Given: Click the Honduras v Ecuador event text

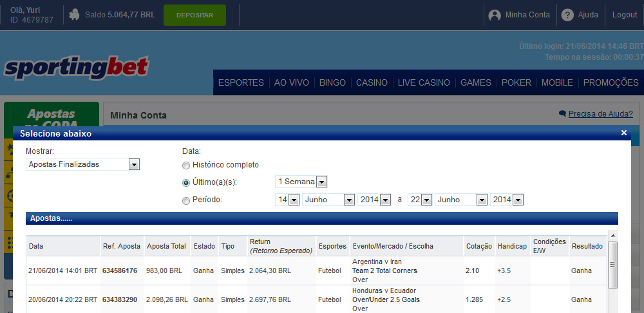Looking at the screenshot, I should [x=384, y=290].
